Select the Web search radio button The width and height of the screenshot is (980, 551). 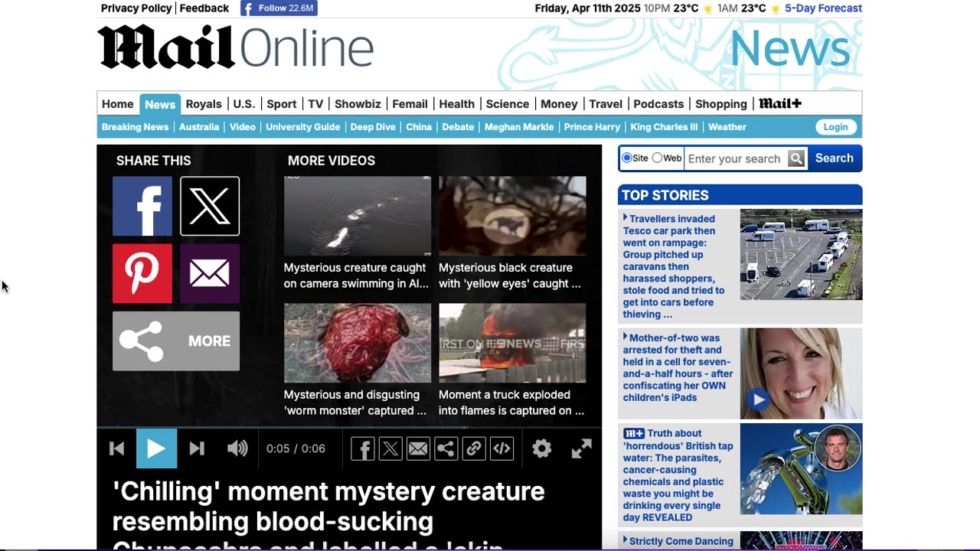tap(657, 158)
